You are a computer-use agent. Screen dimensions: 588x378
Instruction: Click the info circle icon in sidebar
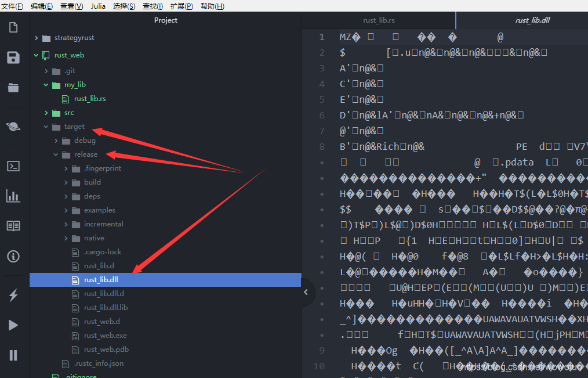pos(13,256)
